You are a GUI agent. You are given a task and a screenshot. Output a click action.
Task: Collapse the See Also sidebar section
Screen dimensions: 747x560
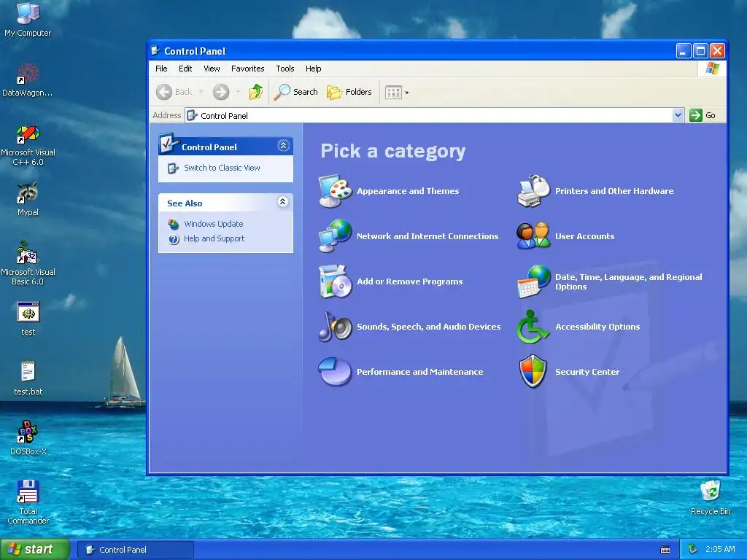pyautogui.click(x=282, y=202)
